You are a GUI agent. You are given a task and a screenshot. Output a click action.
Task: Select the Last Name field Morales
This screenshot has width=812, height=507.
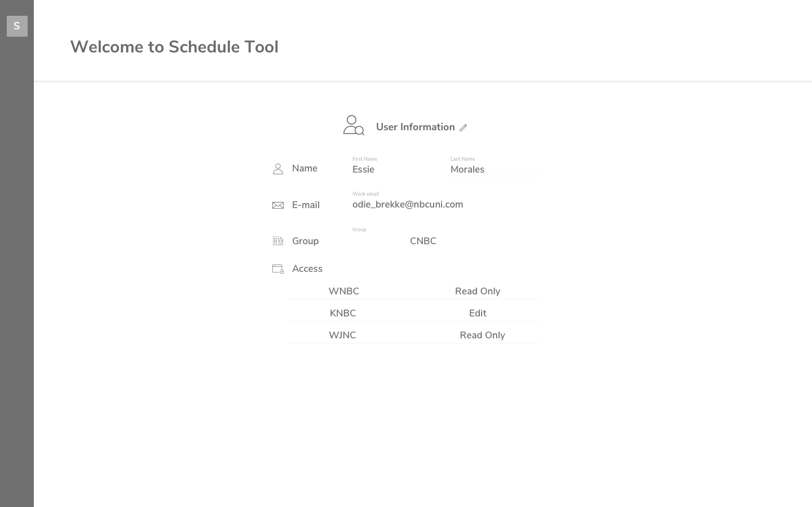coord(492,169)
